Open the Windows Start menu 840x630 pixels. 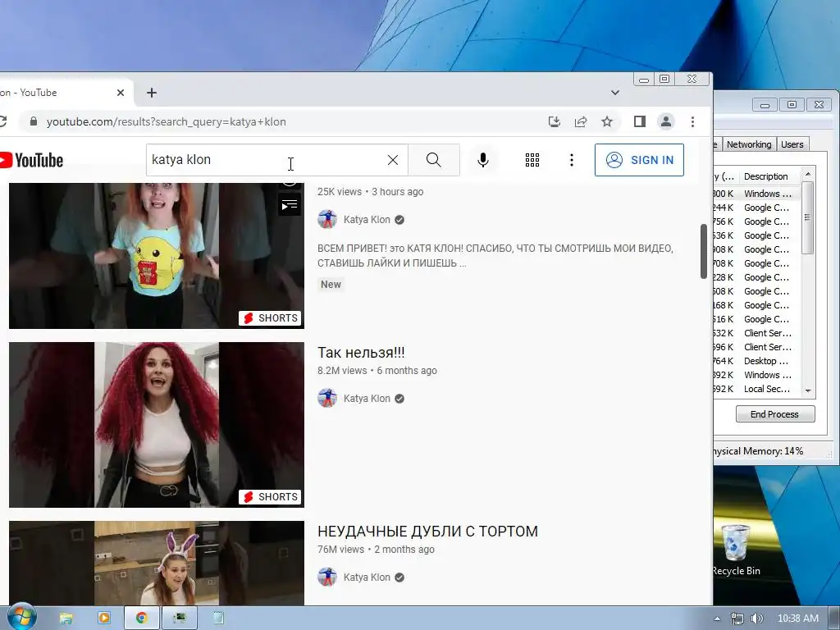click(x=22, y=617)
